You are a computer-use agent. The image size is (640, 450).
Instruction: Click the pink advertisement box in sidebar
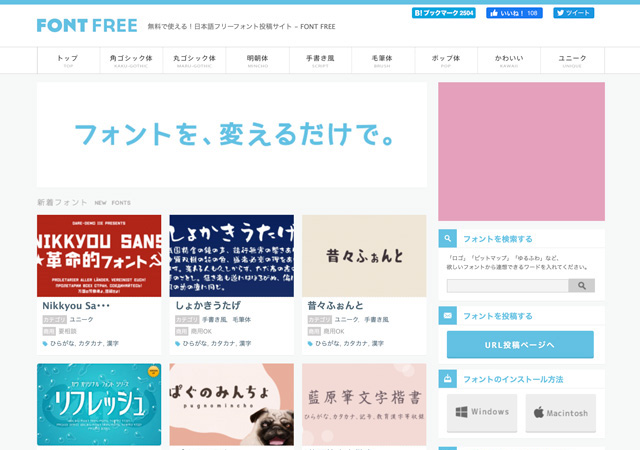[x=521, y=151]
